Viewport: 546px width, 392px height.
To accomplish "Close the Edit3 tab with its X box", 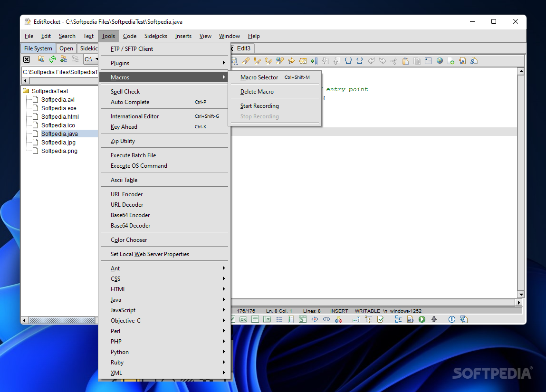I will coord(232,49).
